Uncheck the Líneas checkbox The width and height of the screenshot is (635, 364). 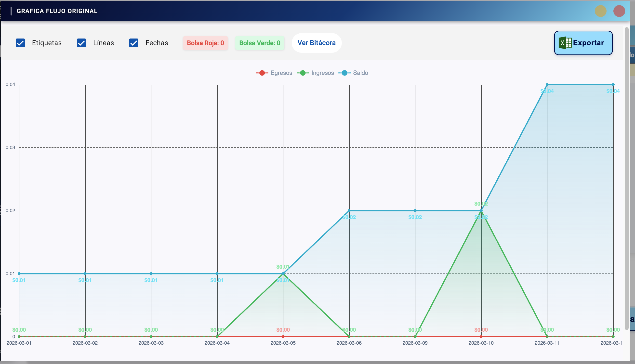(x=81, y=43)
